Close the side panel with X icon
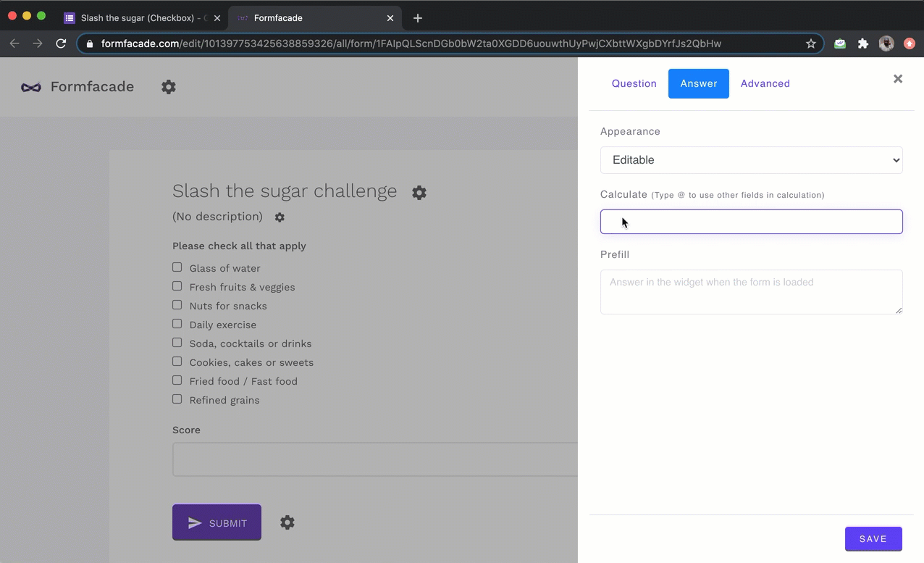The height and width of the screenshot is (563, 924). [898, 79]
